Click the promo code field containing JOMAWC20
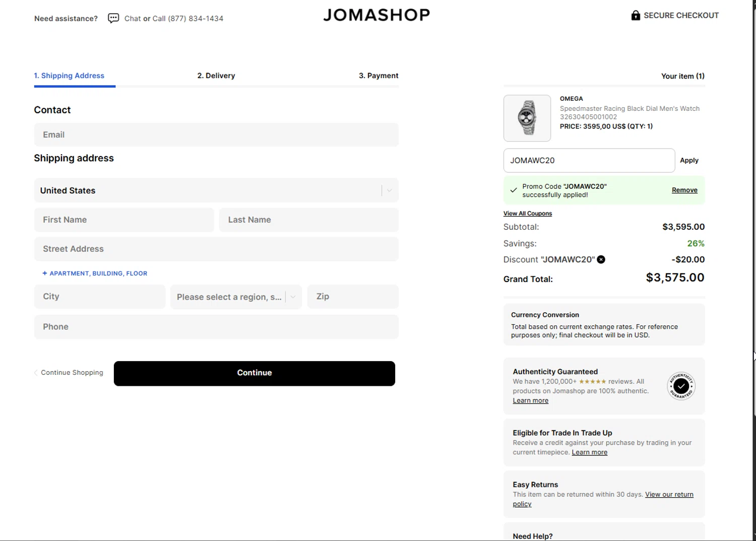The width and height of the screenshot is (756, 541). 589,160
